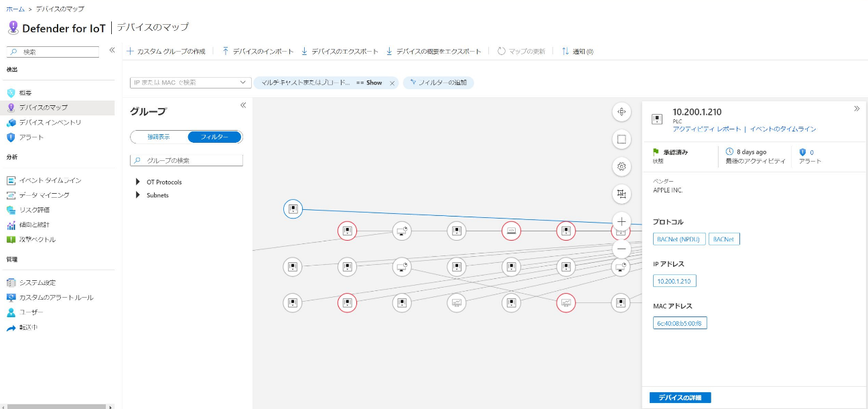Open the アクティビティ レポート link
Viewport: 868px width, 409px height.
[707, 129]
